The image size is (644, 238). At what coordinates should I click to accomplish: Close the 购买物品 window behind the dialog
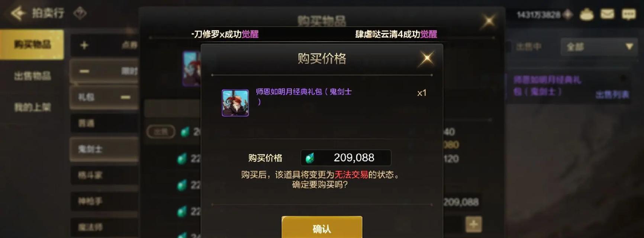(x=488, y=20)
